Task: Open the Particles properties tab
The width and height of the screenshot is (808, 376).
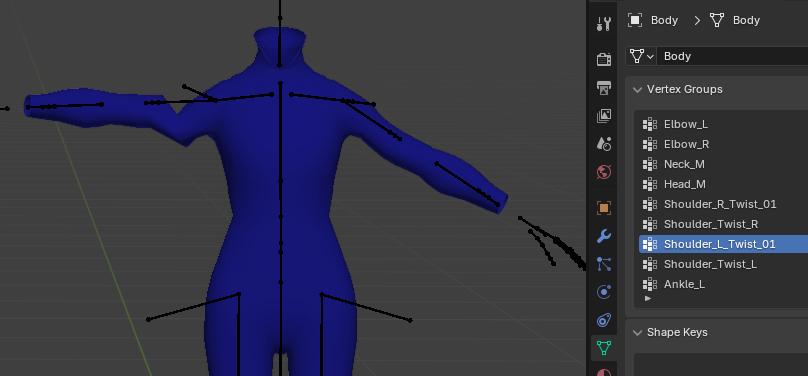Action: [603, 264]
